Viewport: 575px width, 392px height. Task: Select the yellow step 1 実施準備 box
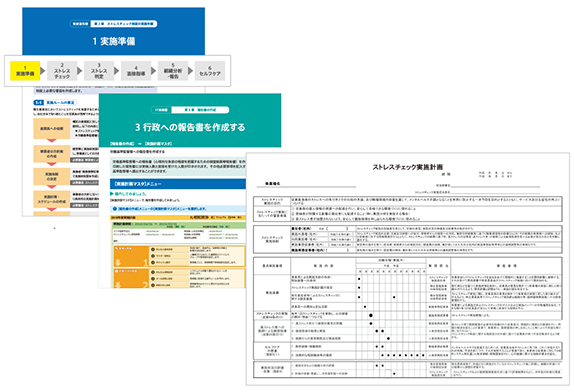click(x=25, y=71)
